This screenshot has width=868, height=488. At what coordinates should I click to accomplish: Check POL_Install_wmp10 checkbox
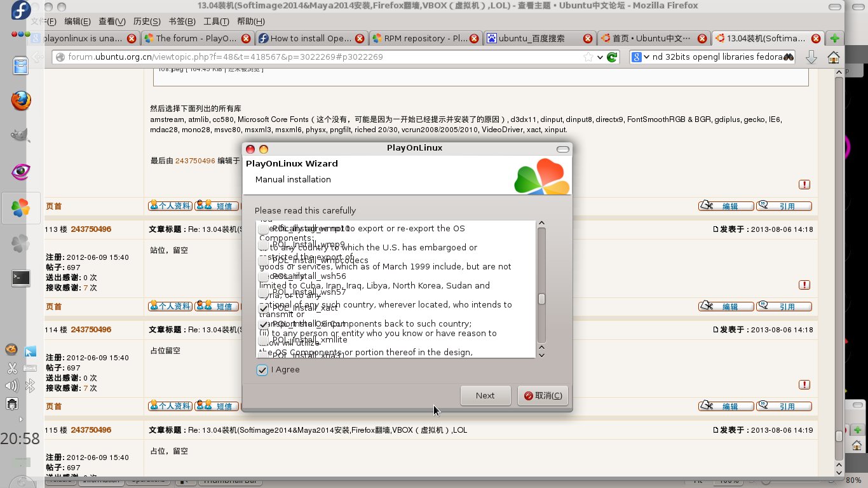click(263, 229)
